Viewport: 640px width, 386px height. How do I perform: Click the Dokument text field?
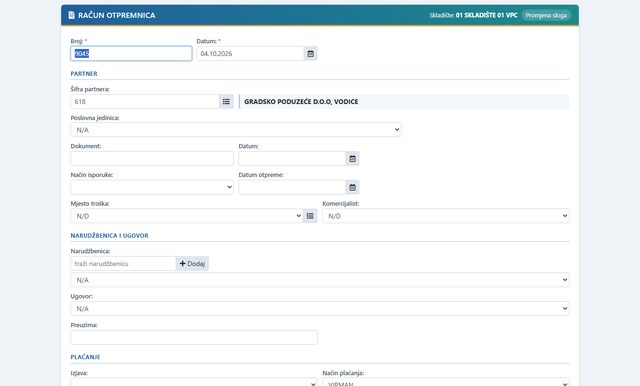152,158
